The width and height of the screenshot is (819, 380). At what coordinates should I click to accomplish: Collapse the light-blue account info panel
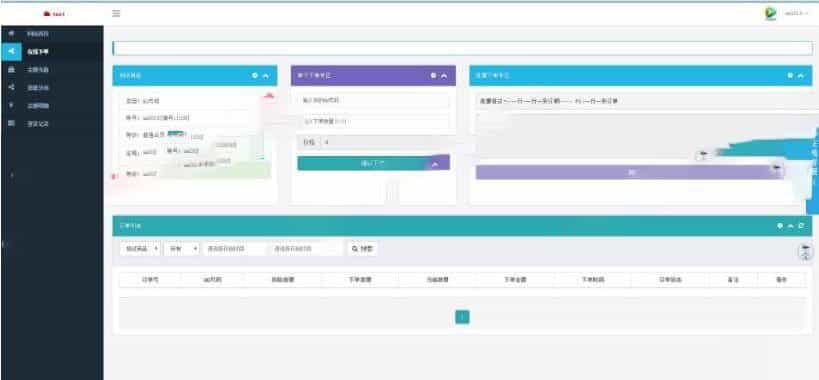266,76
